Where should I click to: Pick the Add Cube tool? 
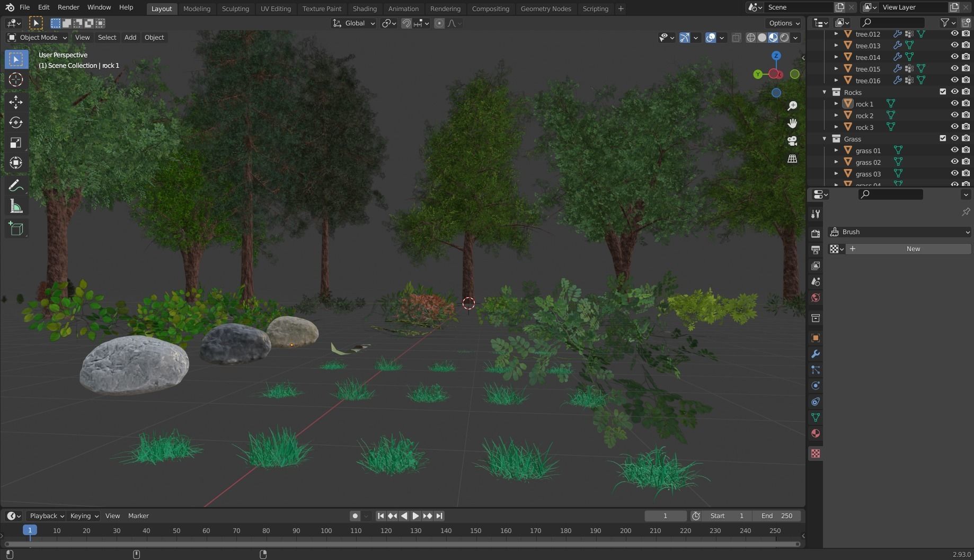point(16,228)
